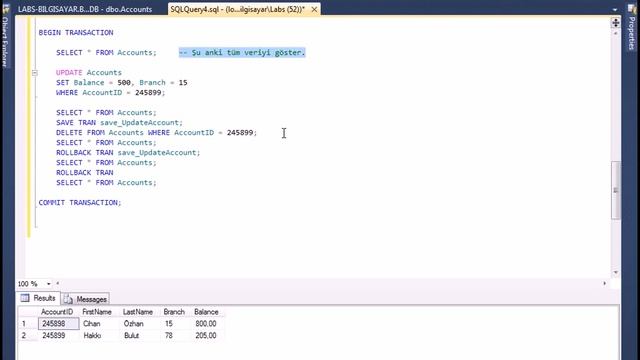Screen dimensions: 640x360
Task: Click the Balance column header
Action: pyautogui.click(x=207, y=312)
